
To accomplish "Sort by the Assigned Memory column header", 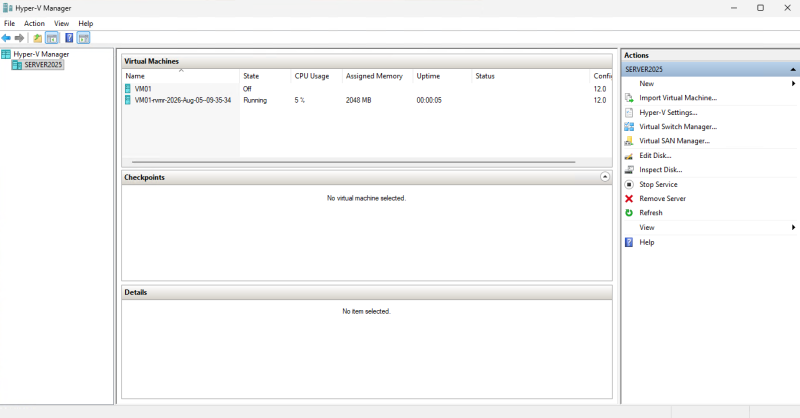I will 378,76.
